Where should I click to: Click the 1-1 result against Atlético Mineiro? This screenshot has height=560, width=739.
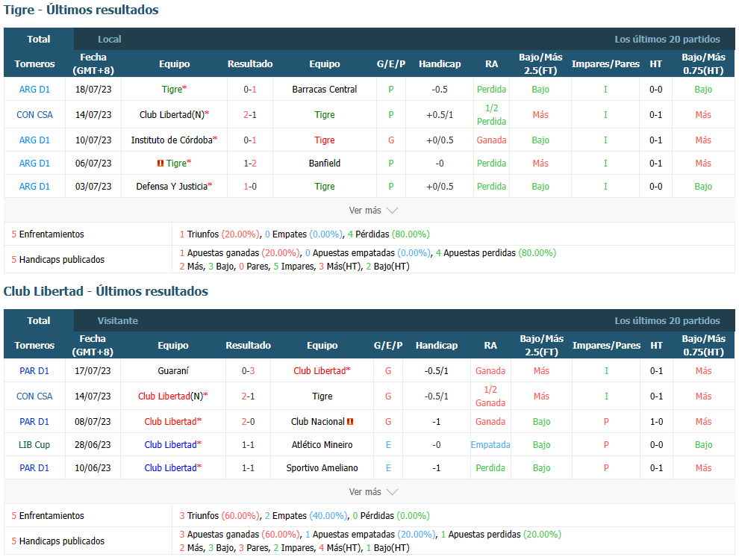pyautogui.click(x=248, y=444)
